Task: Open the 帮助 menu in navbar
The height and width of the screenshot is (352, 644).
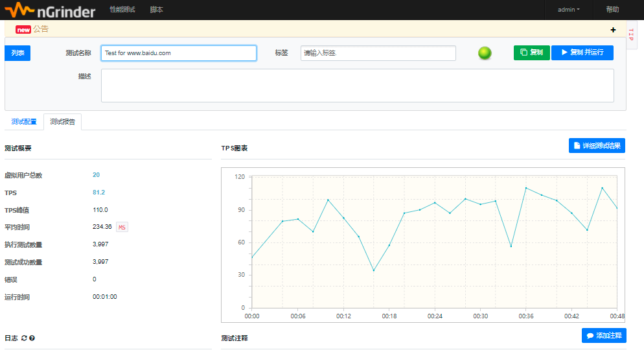Action: [x=612, y=10]
